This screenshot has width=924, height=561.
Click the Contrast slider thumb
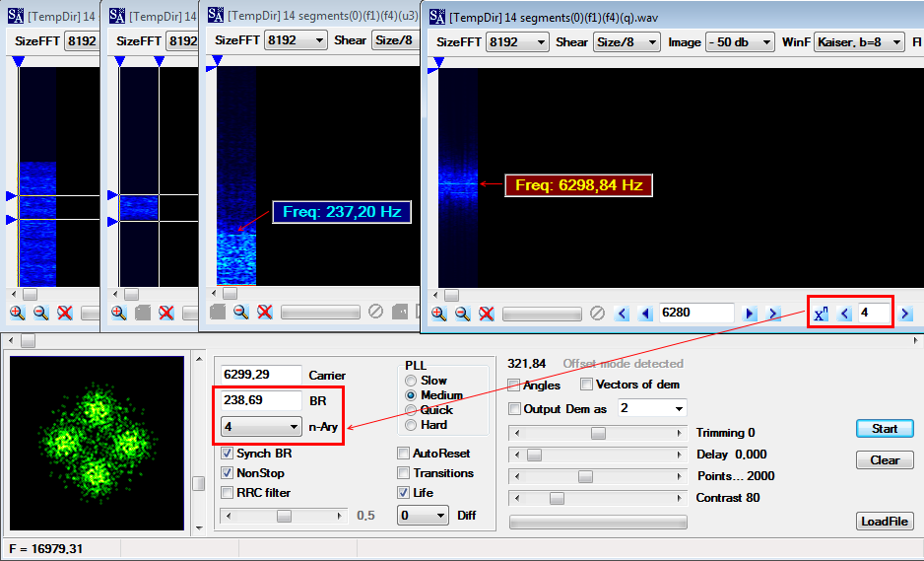[x=557, y=498]
